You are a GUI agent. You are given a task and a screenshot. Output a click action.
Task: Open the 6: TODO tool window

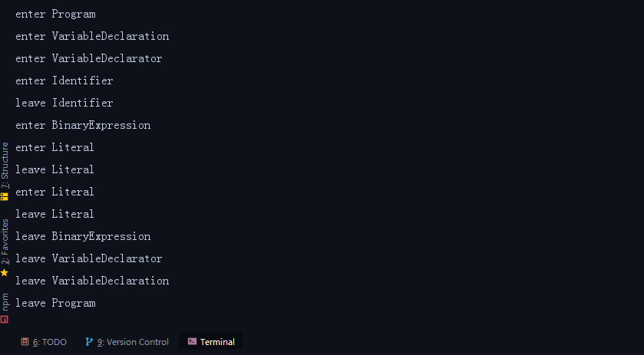44,341
